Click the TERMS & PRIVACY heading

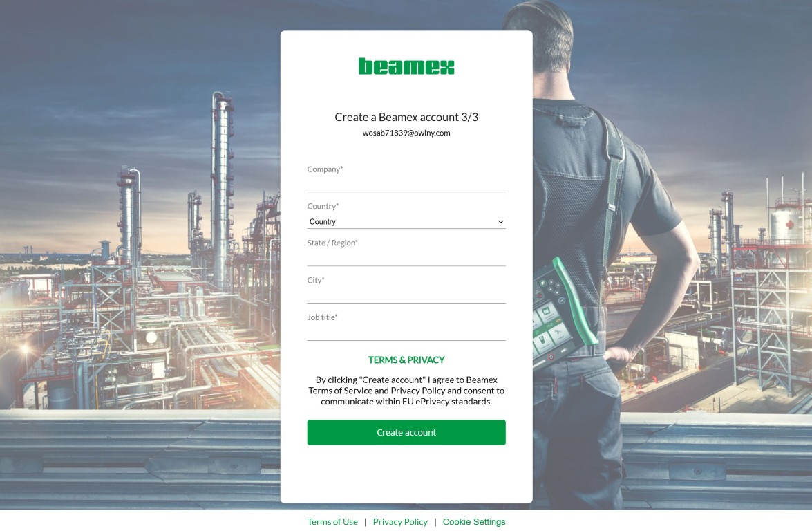[406, 360]
